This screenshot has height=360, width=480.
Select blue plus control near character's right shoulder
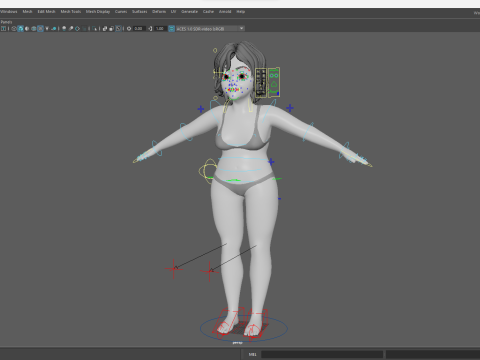tap(201, 109)
